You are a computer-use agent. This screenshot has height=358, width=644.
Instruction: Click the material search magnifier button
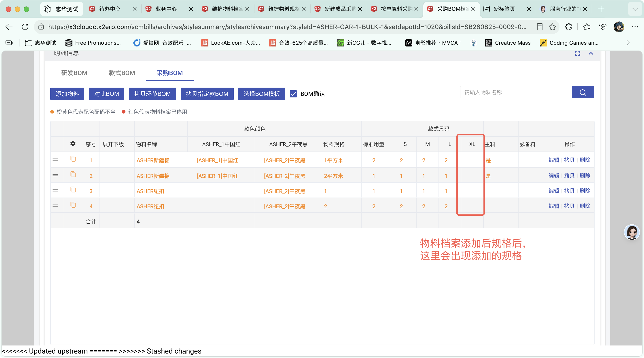coord(583,93)
